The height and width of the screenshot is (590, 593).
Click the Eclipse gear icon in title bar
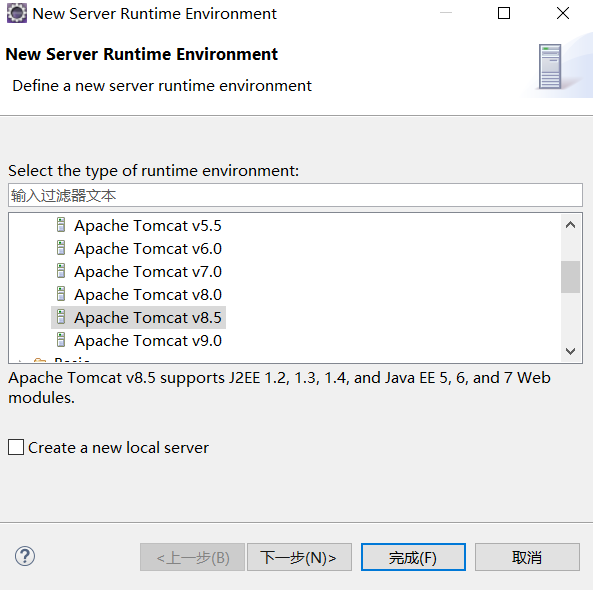click(x=17, y=13)
